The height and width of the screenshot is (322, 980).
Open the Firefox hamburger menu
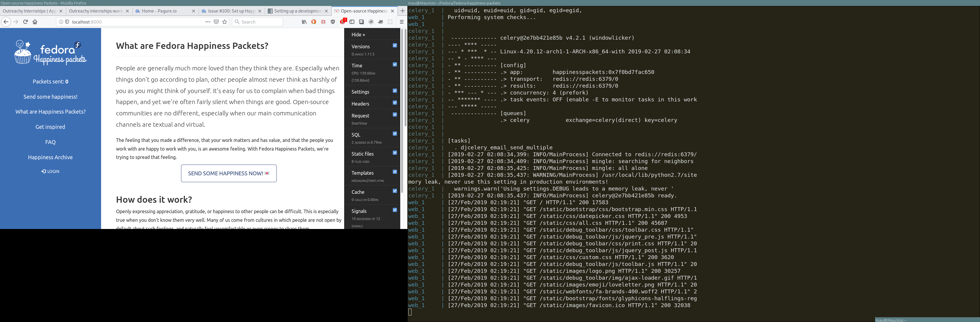point(401,22)
